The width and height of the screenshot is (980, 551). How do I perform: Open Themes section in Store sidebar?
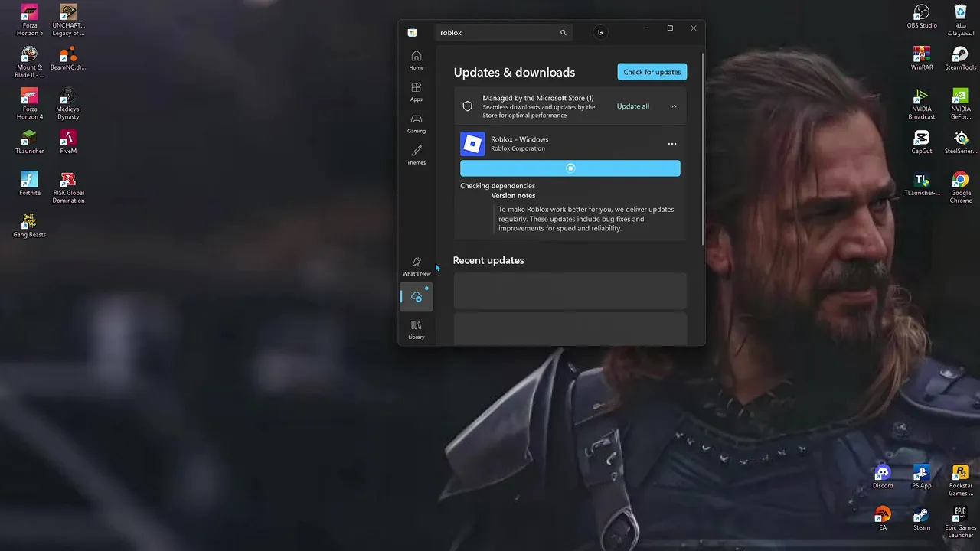pos(416,155)
